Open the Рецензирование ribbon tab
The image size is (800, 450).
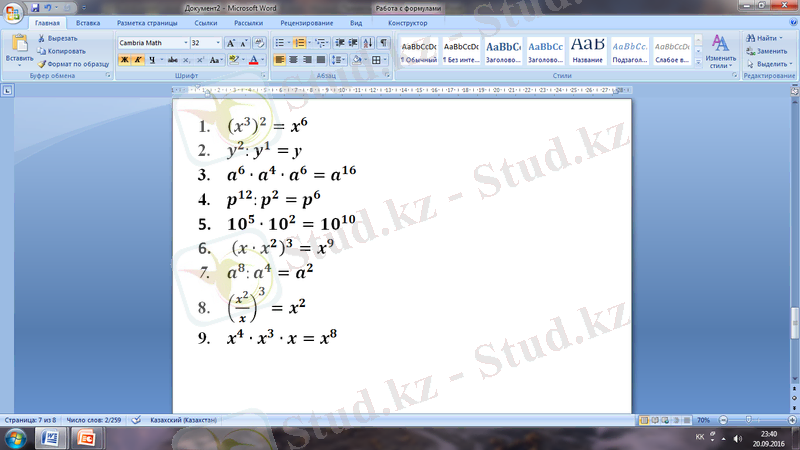[308, 22]
